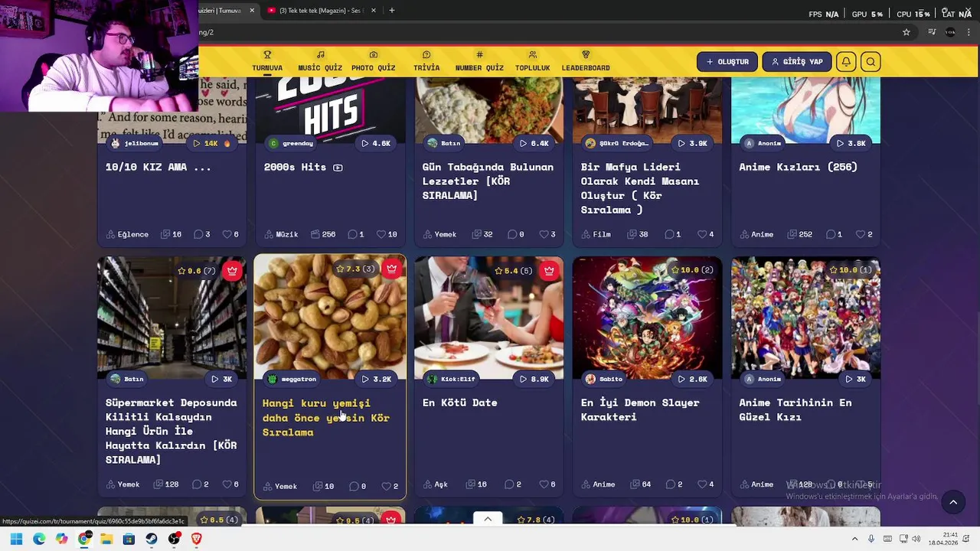Go to the Topluluk tab
980x551 pixels.
coord(533,61)
